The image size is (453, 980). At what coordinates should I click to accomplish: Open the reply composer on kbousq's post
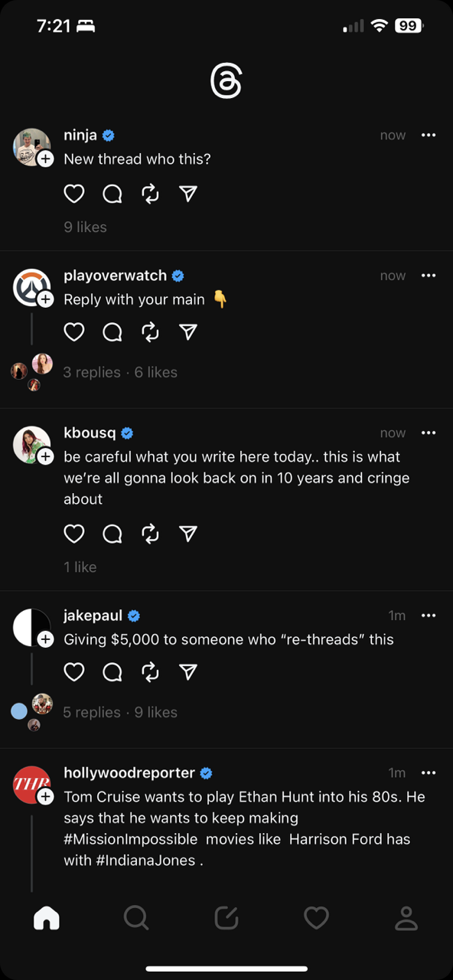tap(112, 534)
